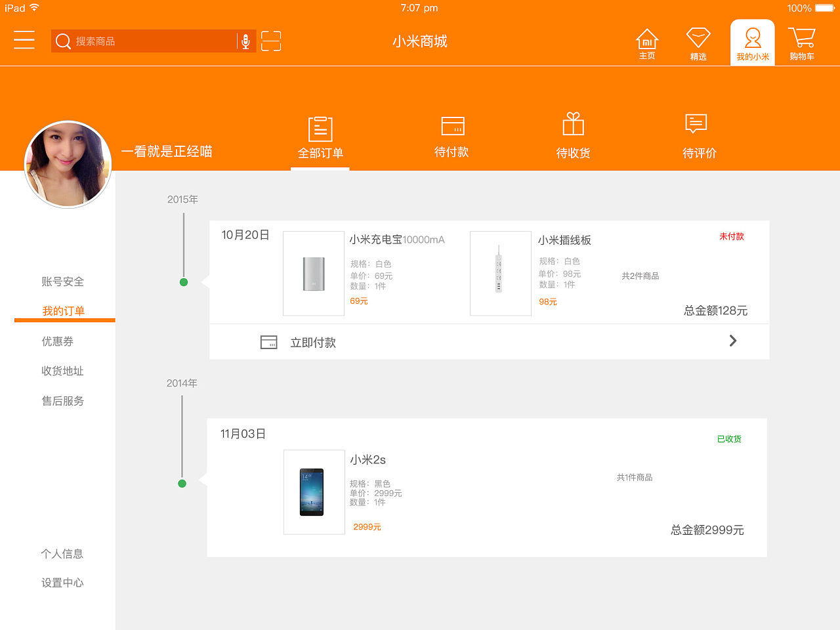Image resolution: width=840 pixels, height=630 pixels.
Task: Click 共2件商品 item count
Action: [640, 276]
